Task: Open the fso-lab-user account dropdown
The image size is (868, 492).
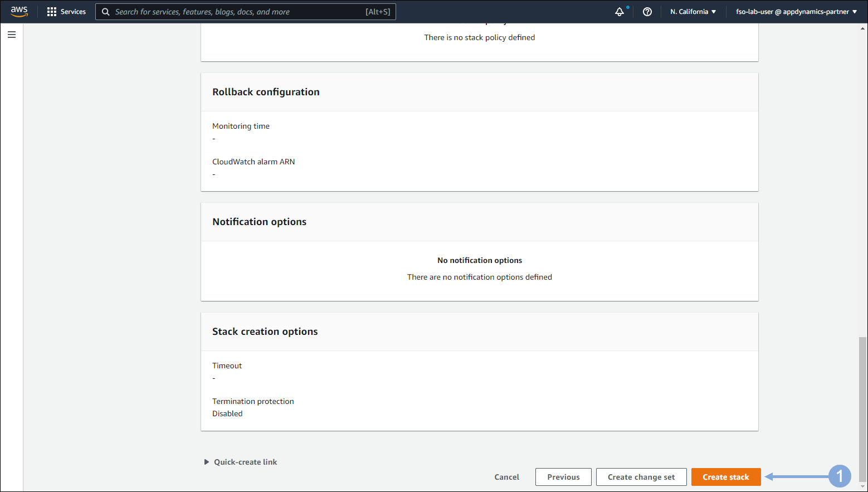Action: tap(796, 12)
